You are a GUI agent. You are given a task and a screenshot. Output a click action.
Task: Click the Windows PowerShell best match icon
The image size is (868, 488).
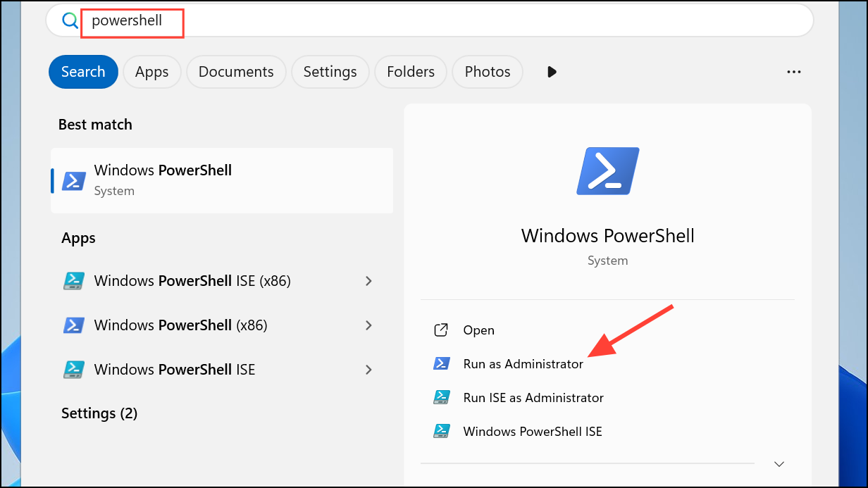74,180
